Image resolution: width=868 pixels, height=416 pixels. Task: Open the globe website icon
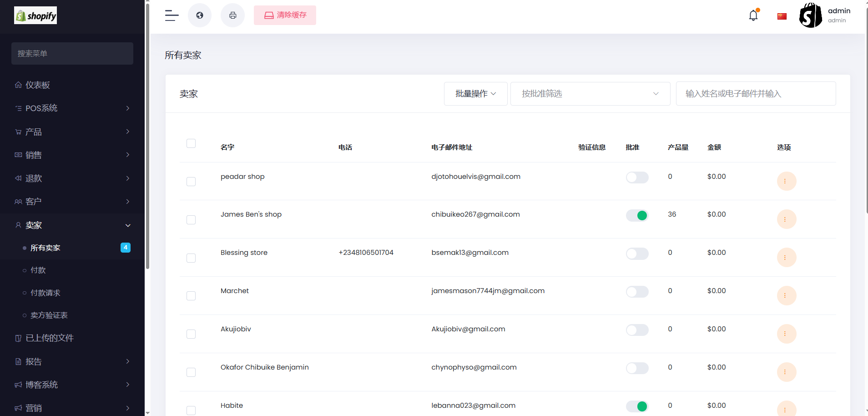point(200,15)
